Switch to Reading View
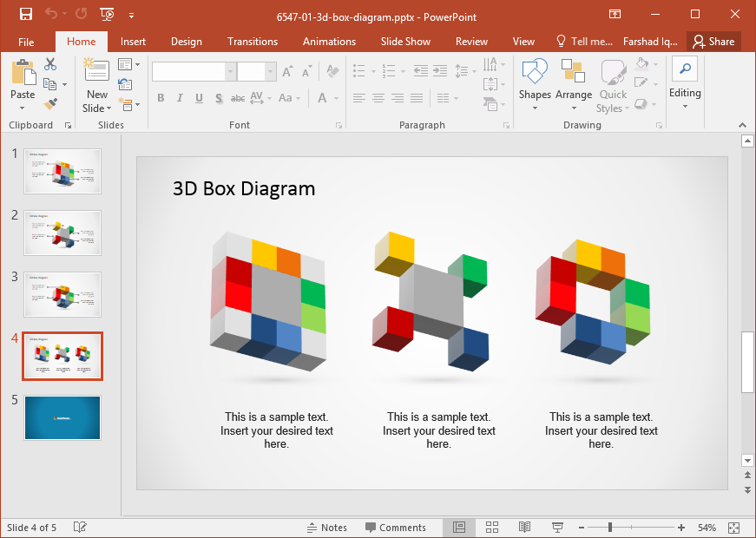756x538 pixels. (x=524, y=528)
